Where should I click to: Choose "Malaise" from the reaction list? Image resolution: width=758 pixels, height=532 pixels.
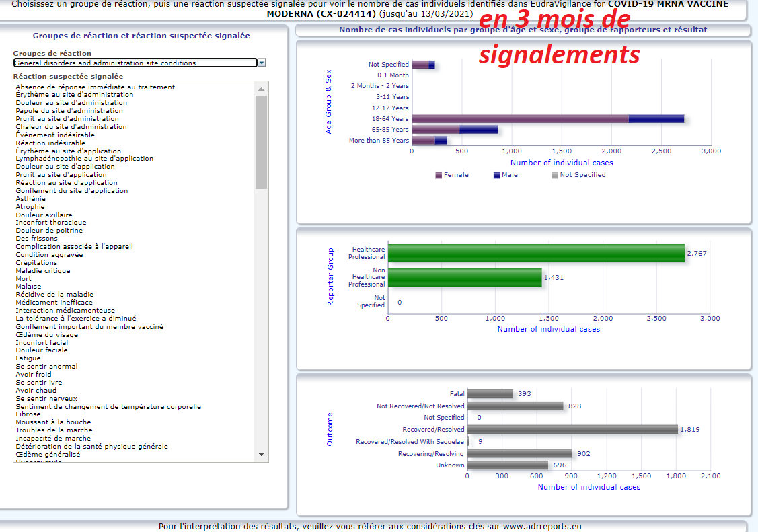(28, 287)
